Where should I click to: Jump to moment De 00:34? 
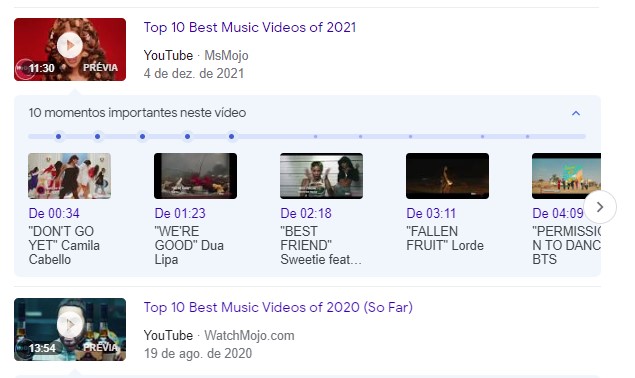pos(54,213)
